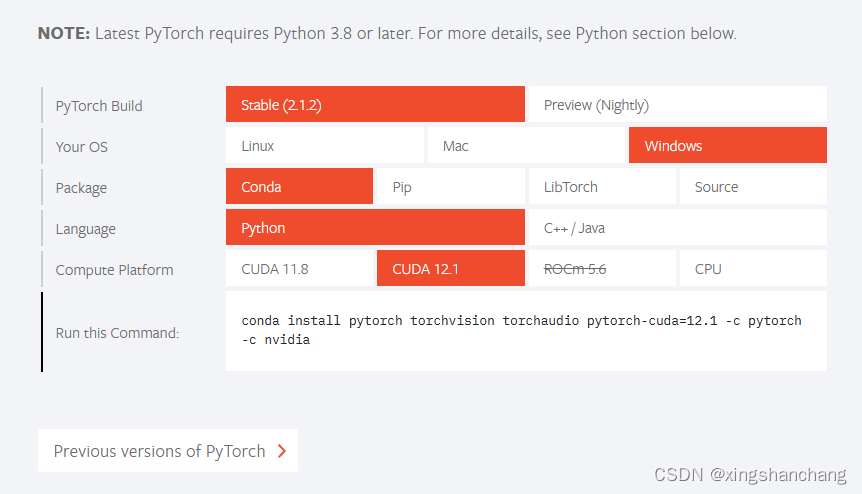
Task: Open Previous versions of PyTorch link
Action: click(x=160, y=451)
